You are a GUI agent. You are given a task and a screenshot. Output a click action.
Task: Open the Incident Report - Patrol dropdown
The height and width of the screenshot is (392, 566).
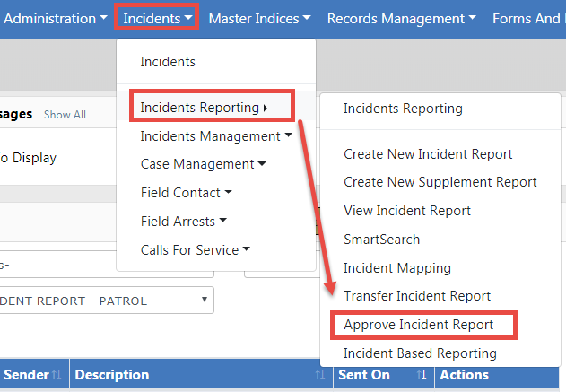(x=106, y=301)
